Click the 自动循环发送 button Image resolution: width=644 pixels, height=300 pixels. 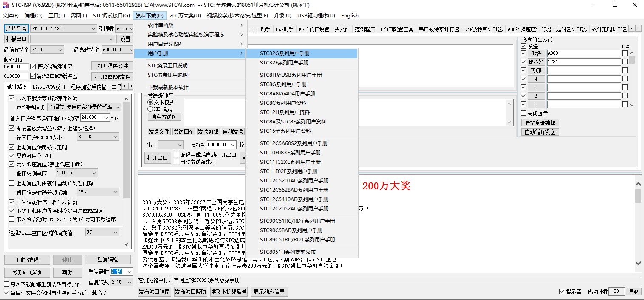(x=540, y=132)
